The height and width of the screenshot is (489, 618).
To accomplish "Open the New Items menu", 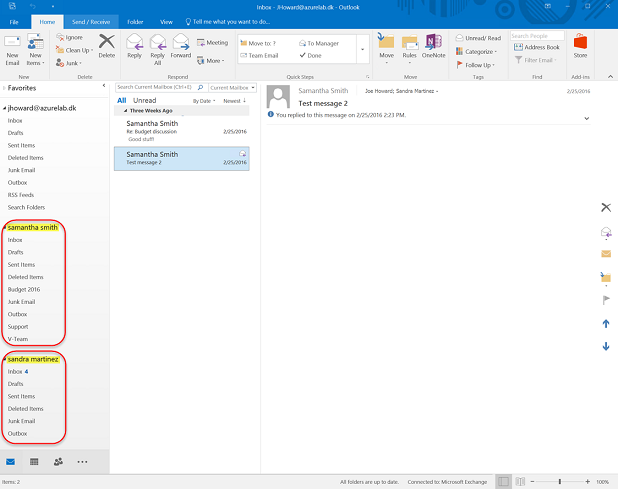I will [35, 50].
